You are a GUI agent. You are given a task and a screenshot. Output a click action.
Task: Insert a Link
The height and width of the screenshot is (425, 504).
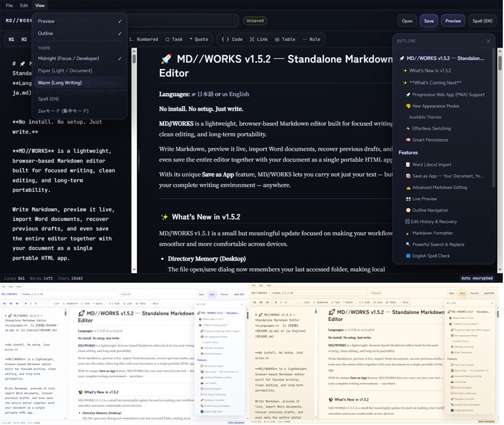pos(258,39)
